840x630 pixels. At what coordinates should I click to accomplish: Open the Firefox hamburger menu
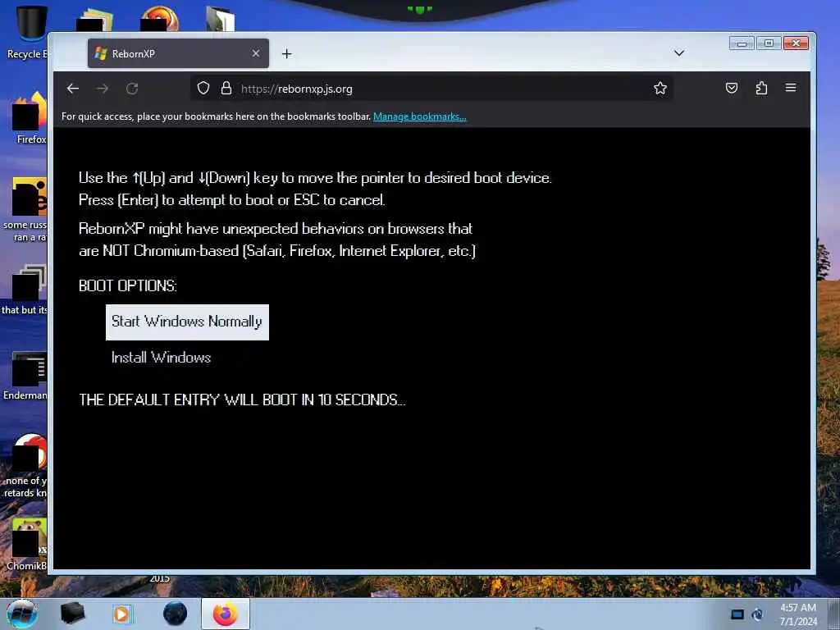(791, 87)
